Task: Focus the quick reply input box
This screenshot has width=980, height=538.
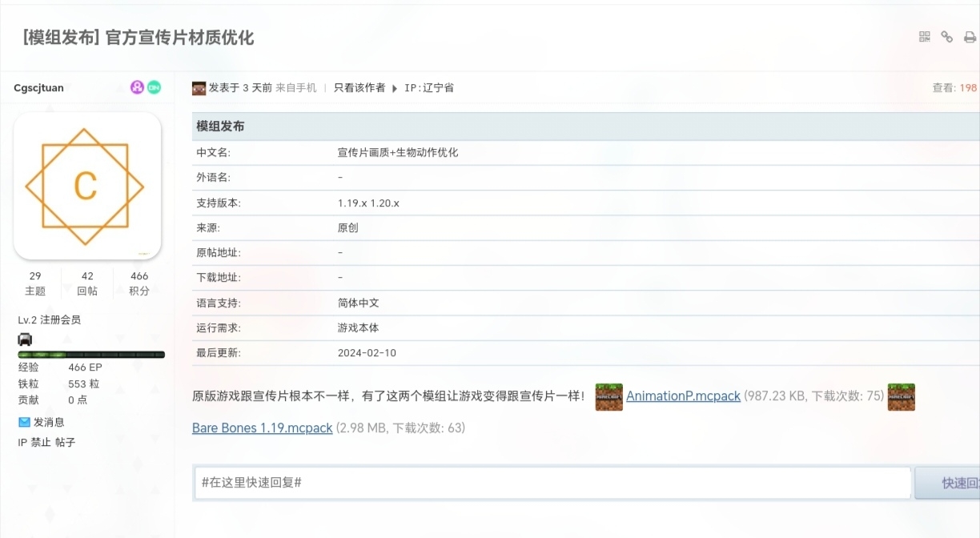Action: pos(552,483)
